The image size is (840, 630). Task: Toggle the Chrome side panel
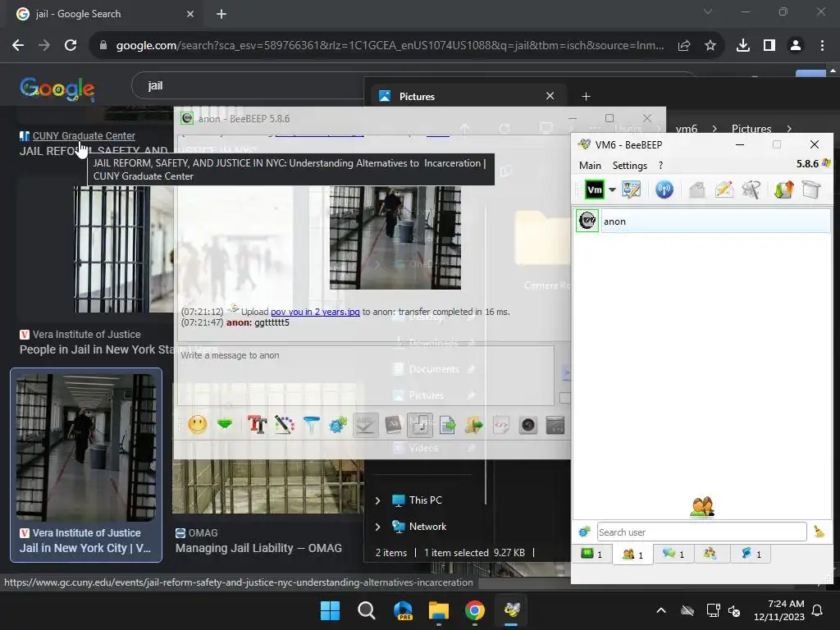(x=769, y=46)
